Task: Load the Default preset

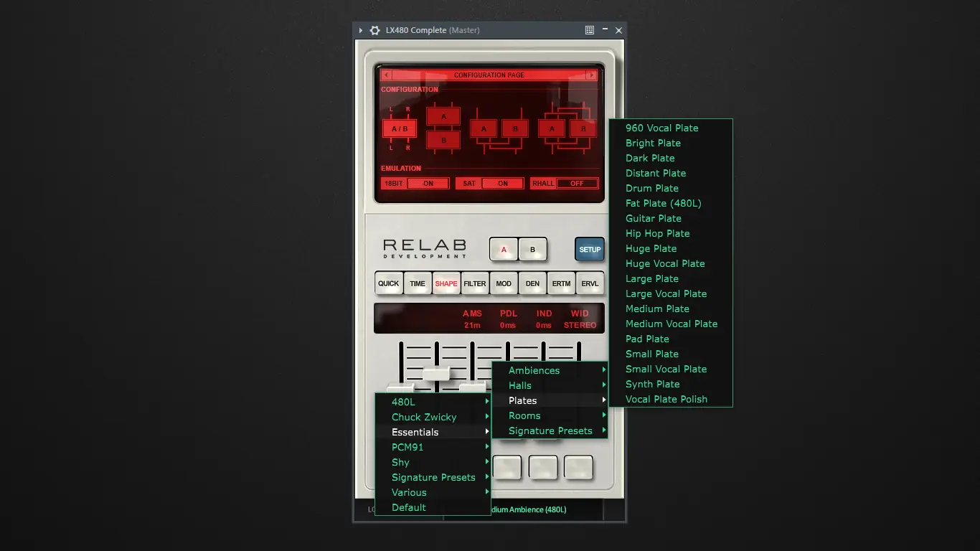Action: click(x=433, y=507)
